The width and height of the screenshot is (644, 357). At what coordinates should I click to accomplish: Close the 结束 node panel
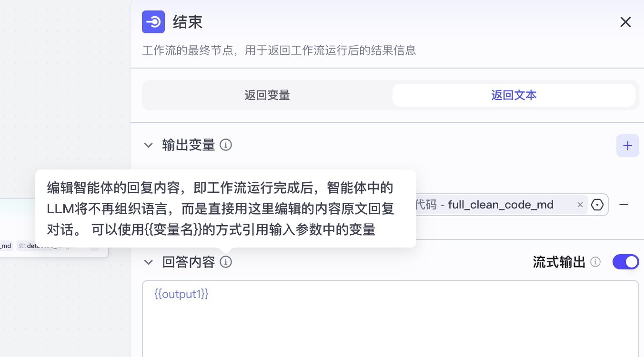click(625, 22)
